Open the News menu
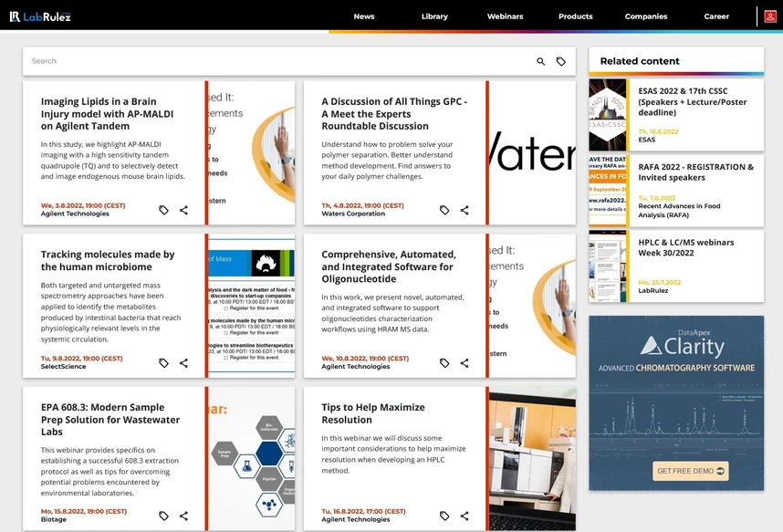783x532 pixels. [x=364, y=16]
